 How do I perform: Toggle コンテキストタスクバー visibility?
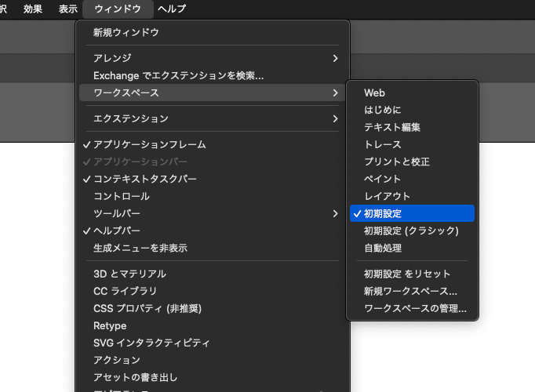144,179
